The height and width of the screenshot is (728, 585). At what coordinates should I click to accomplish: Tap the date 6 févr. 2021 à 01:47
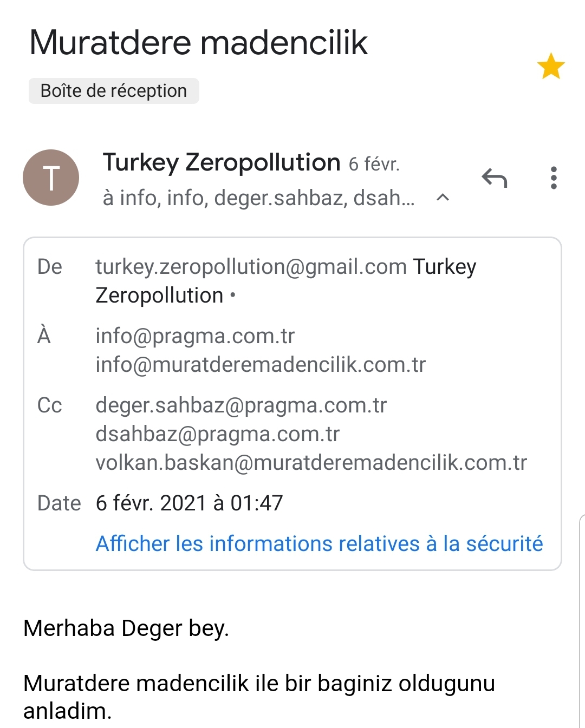point(190,503)
